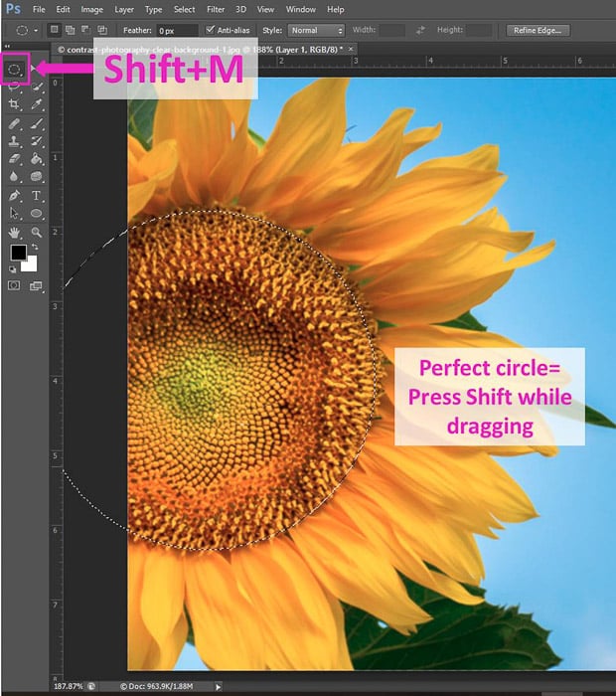Open the tool preset picker arrow
The width and height of the screenshot is (616, 696).
pos(36,31)
